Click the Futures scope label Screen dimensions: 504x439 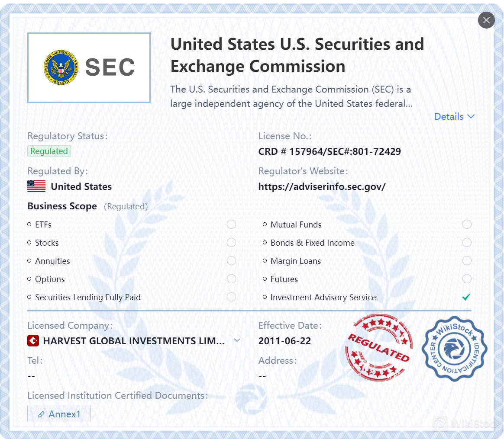[284, 279]
